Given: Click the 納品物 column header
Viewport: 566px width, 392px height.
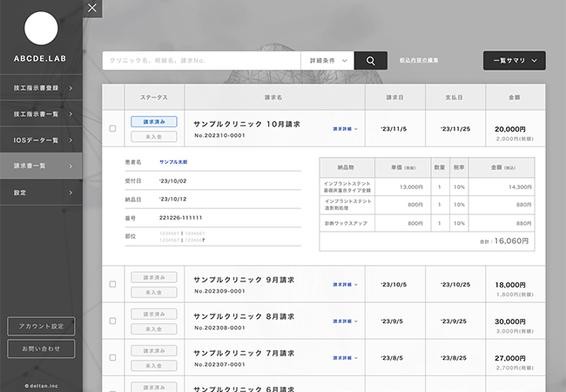Looking at the screenshot, I should click(x=346, y=167).
